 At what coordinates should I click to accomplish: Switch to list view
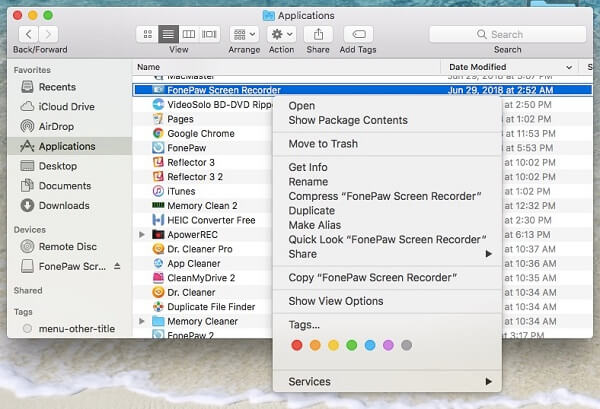168,34
